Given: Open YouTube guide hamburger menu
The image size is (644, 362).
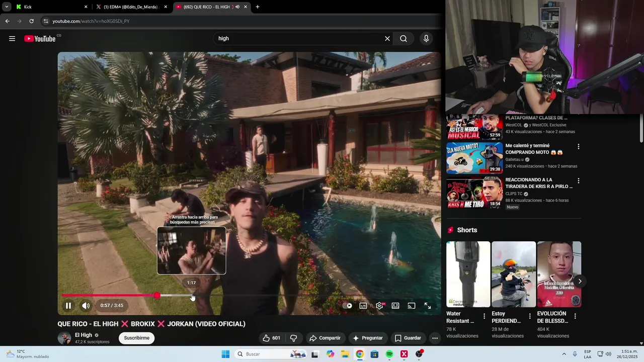Looking at the screenshot, I should click(x=12, y=39).
